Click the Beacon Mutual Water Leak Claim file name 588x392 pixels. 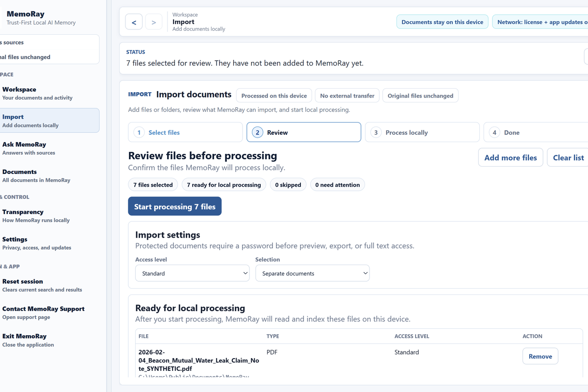pos(199,360)
